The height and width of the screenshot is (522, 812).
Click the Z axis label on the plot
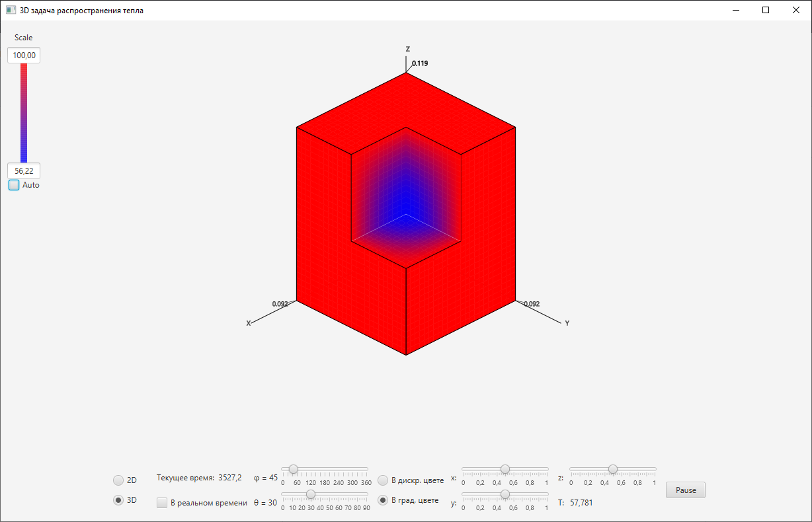[408, 49]
